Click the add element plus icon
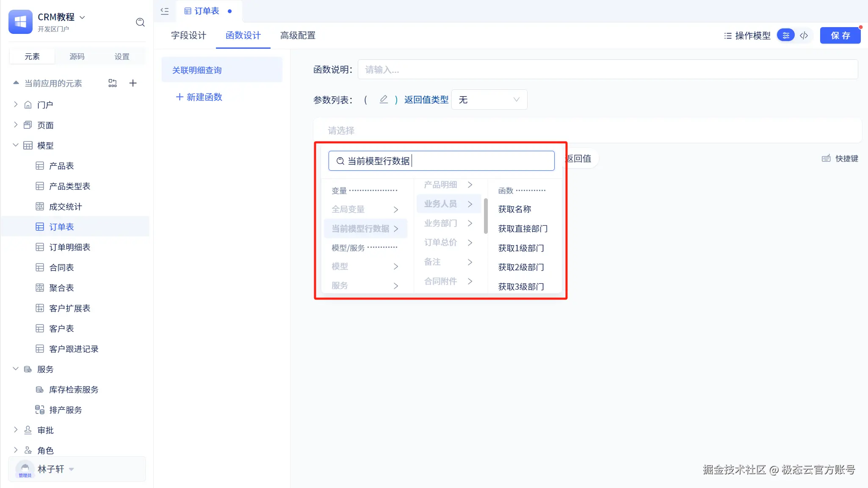This screenshot has width=868, height=488. (x=133, y=83)
